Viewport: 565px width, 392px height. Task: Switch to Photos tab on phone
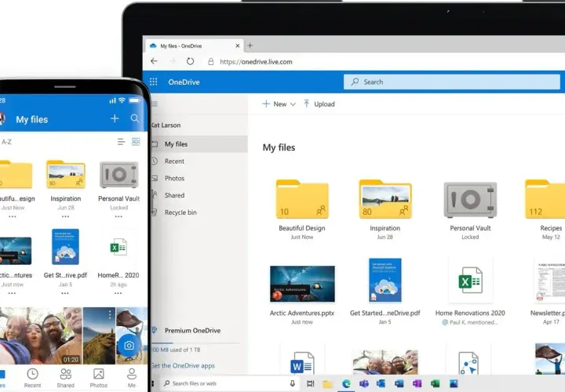coord(99,378)
